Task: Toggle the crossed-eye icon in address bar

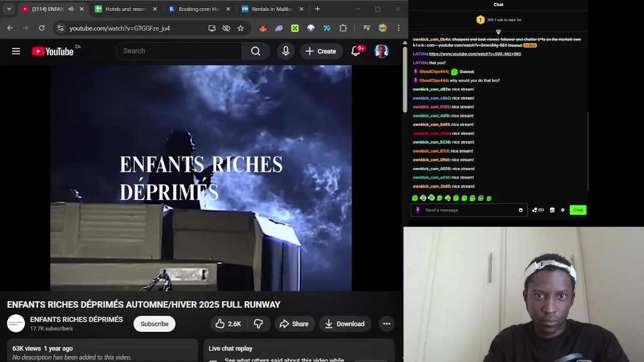Action: (226, 28)
